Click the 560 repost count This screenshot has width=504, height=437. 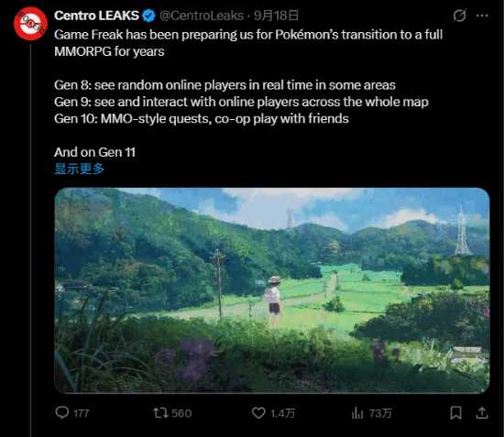181,413
